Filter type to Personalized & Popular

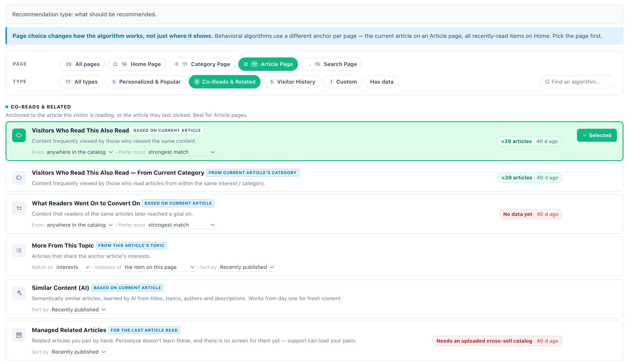coord(145,82)
